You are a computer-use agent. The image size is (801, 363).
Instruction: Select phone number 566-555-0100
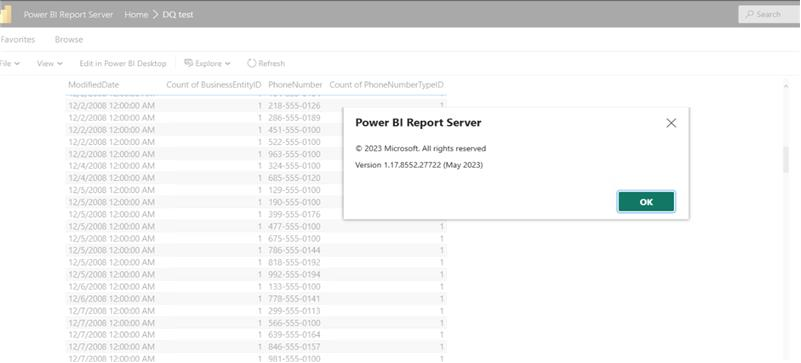coord(294,323)
